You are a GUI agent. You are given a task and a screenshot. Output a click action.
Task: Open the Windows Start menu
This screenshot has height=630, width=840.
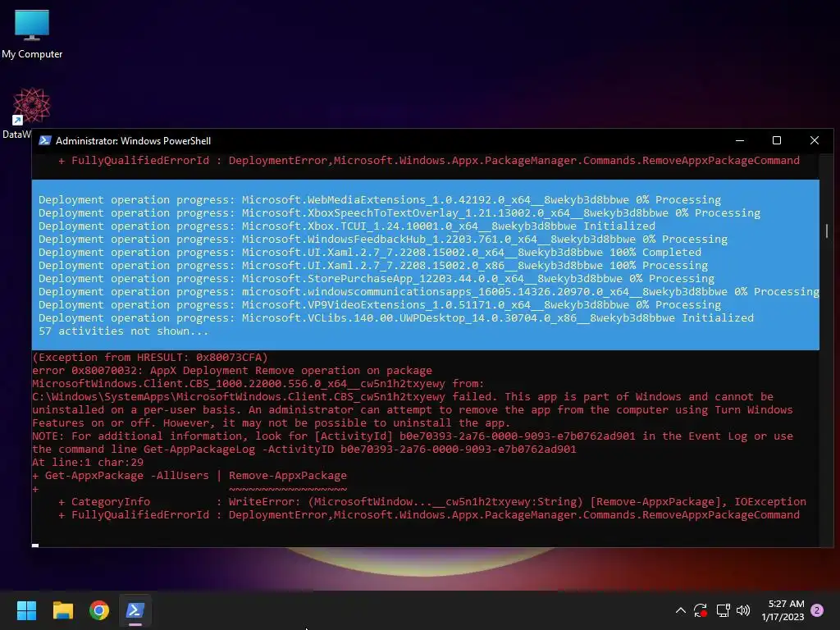[x=26, y=610]
